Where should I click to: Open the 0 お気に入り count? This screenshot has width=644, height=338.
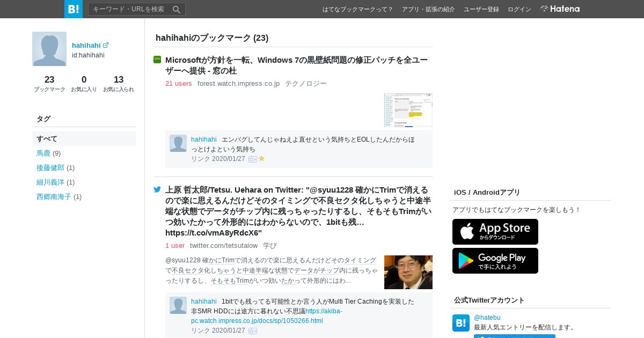coord(84,84)
